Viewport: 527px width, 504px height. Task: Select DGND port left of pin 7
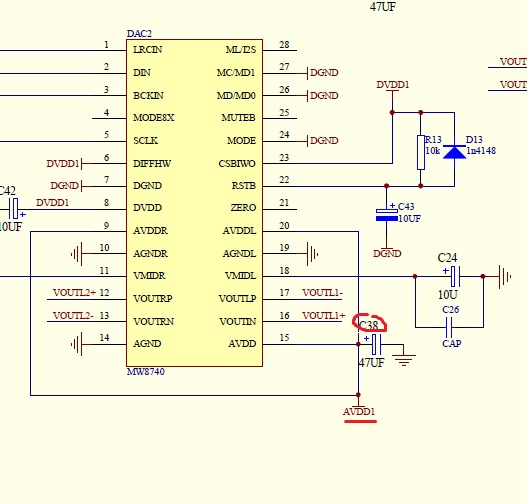click(x=66, y=185)
